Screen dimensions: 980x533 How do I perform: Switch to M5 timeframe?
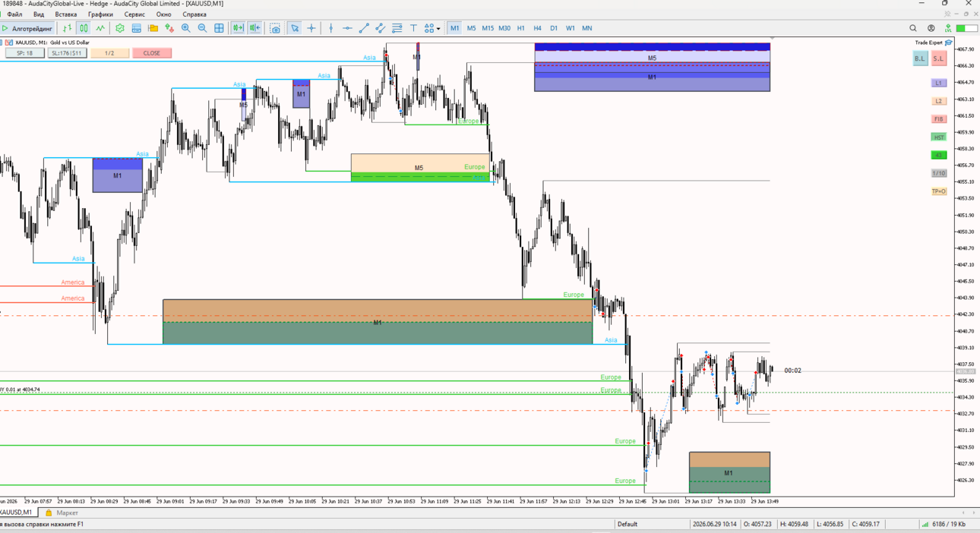(x=471, y=28)
